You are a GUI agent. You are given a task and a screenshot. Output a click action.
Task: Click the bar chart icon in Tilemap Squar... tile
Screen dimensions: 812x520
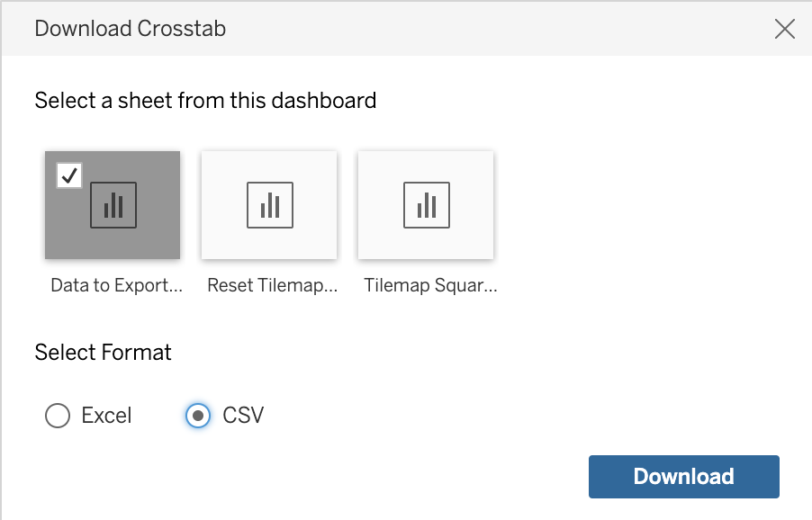pyautogui.click(x=427, y=205)
